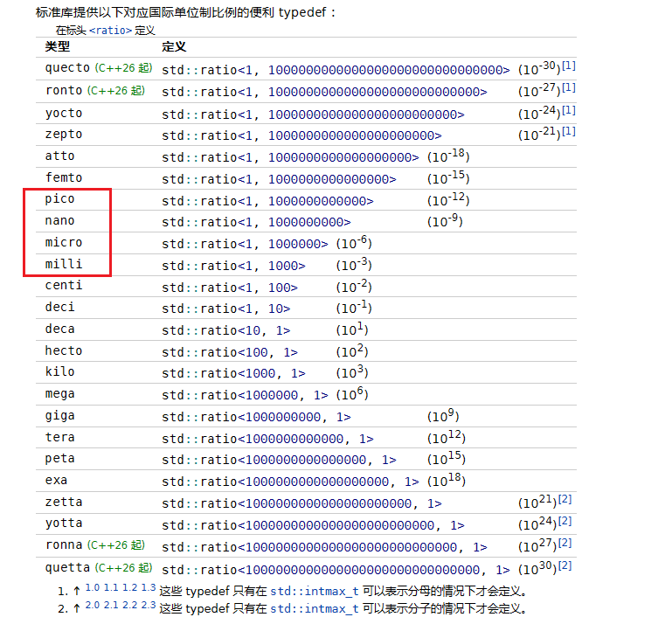This screenshot has height=631, width=672.
Task: Click the milli type name
Action: click(x=64, y=264)
